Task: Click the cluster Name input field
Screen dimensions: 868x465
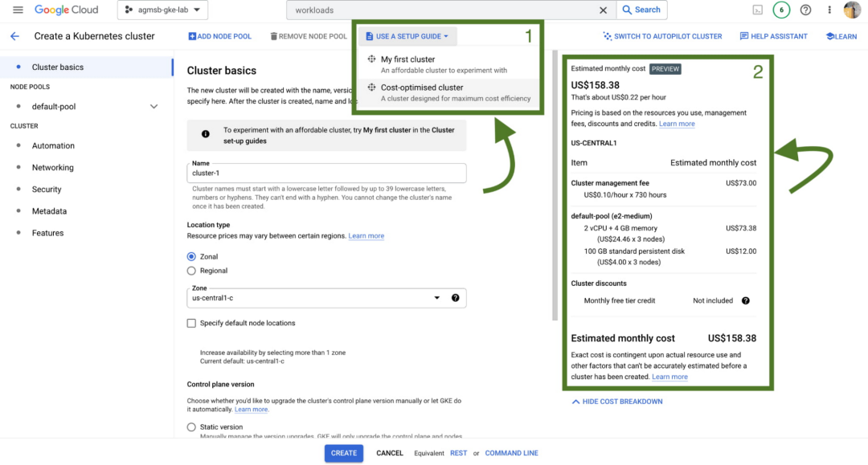Action: pos(326,173)
